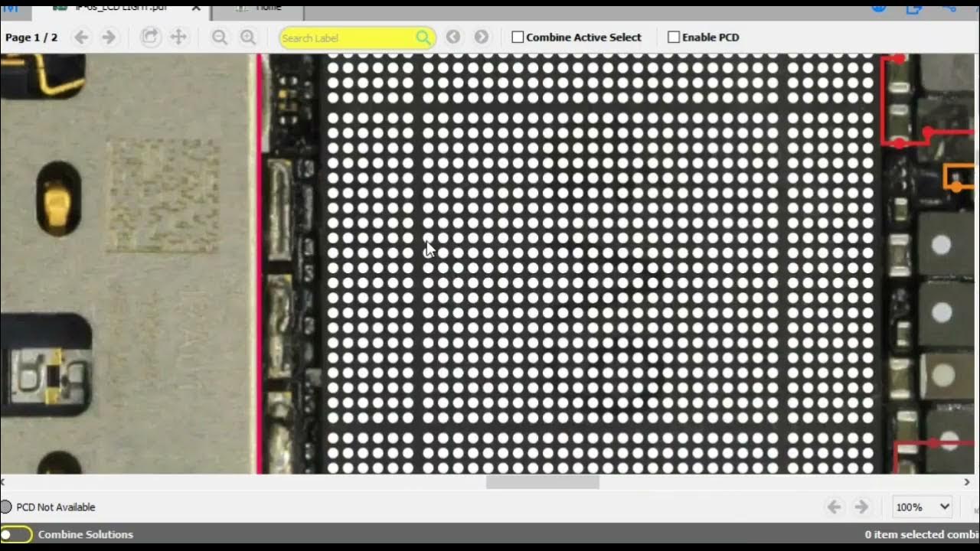Viewport: 980px width, 551px height.
Task: Click the 'PCD Not Available' label
Action: pos(56,507)
